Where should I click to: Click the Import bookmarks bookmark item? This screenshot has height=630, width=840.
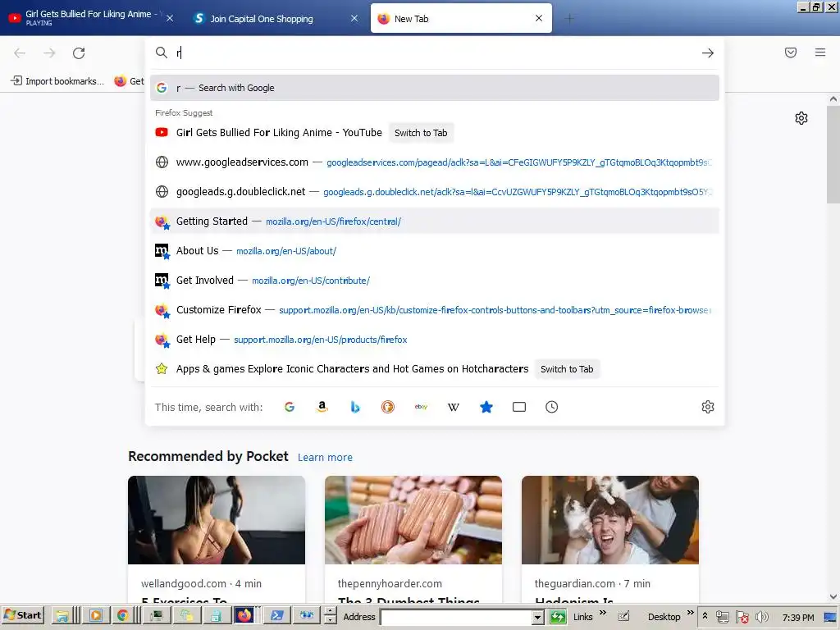coord(58,81)
